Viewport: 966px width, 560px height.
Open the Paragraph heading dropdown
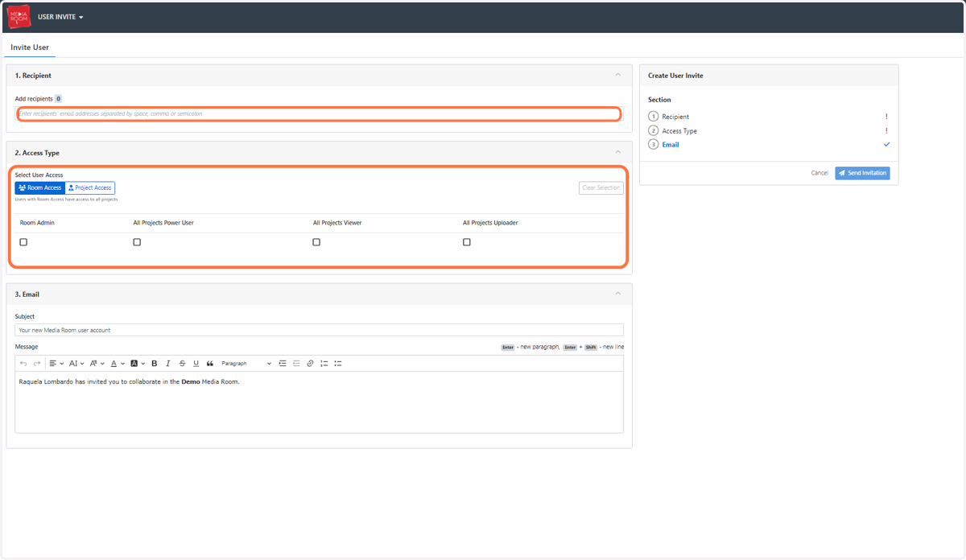[x=246, y=364]
